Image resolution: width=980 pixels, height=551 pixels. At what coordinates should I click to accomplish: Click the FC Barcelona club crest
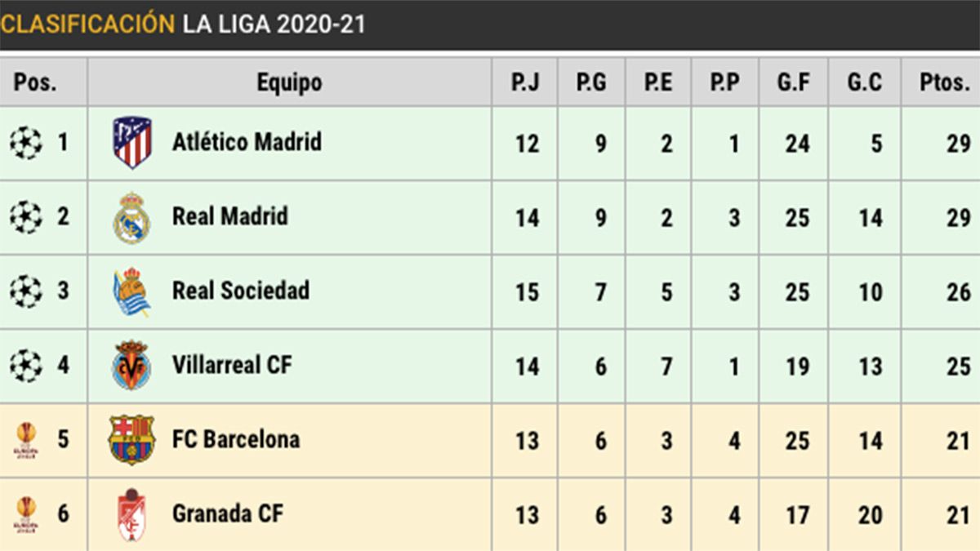pyautogui.click(x=131, y=440)
